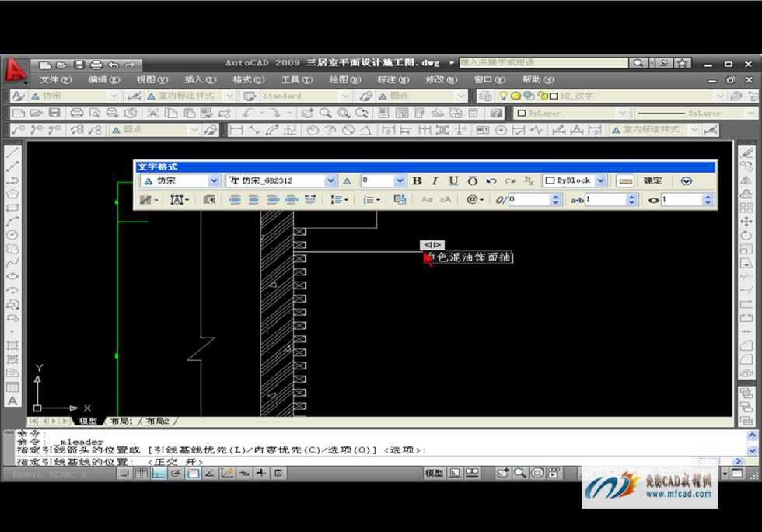Align text left in the 文字格式 toolbar
762x532 pixels.
(235, 200)
